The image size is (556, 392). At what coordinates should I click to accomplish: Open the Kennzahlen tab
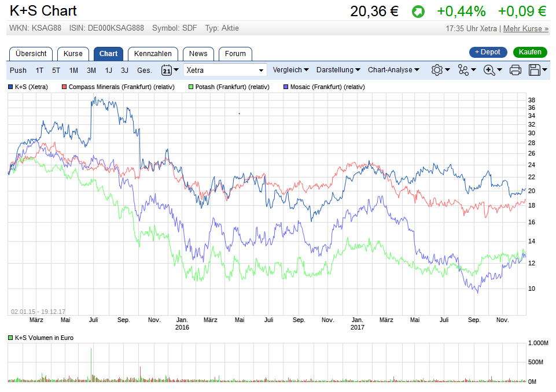[x=153, y=54]
